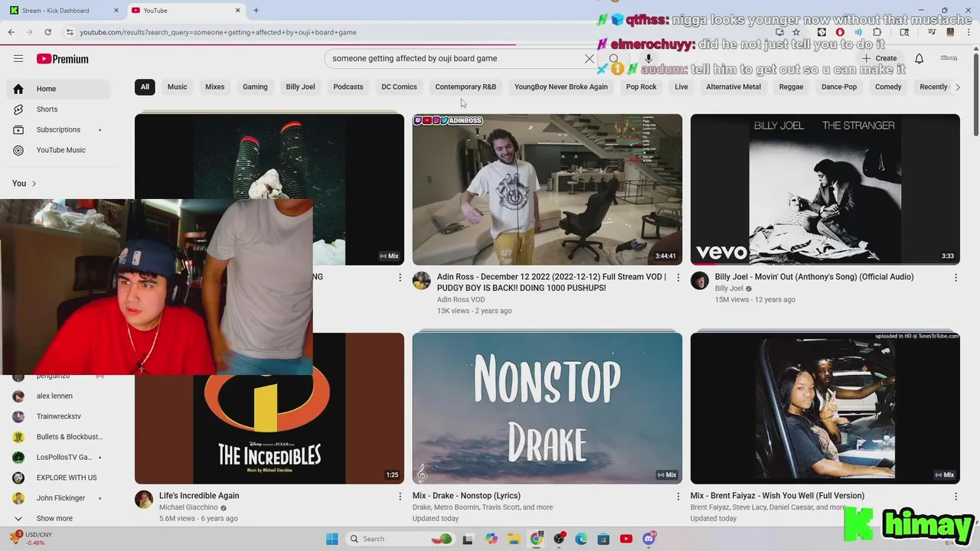Image resolution: width=980 pixels, height=551 pixels.
Task: Select the Comedy filter chip
Action: [x=888, y=87]
